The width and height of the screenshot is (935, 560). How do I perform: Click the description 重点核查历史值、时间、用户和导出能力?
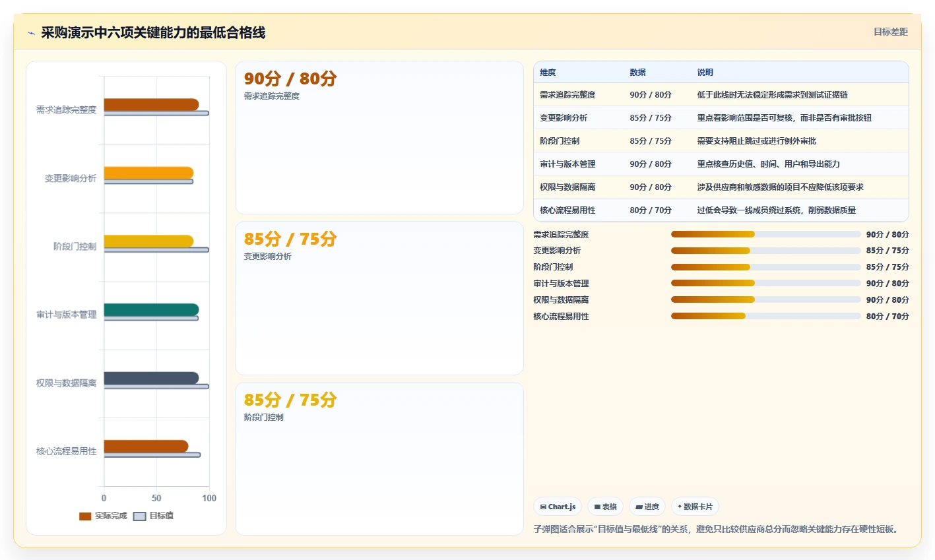tap(768, 164)
